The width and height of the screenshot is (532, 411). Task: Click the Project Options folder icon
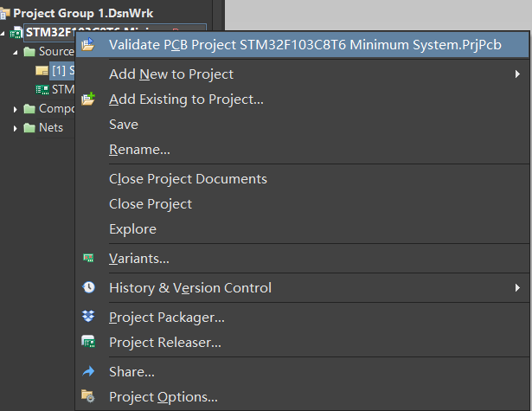click(x=88, y=396)
